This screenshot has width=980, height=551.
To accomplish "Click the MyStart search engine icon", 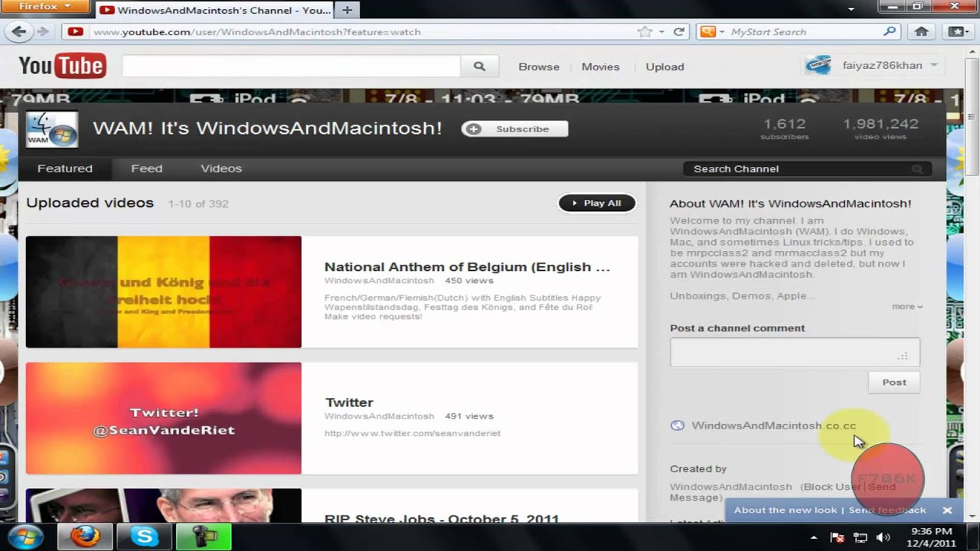I will coord(707,31).
